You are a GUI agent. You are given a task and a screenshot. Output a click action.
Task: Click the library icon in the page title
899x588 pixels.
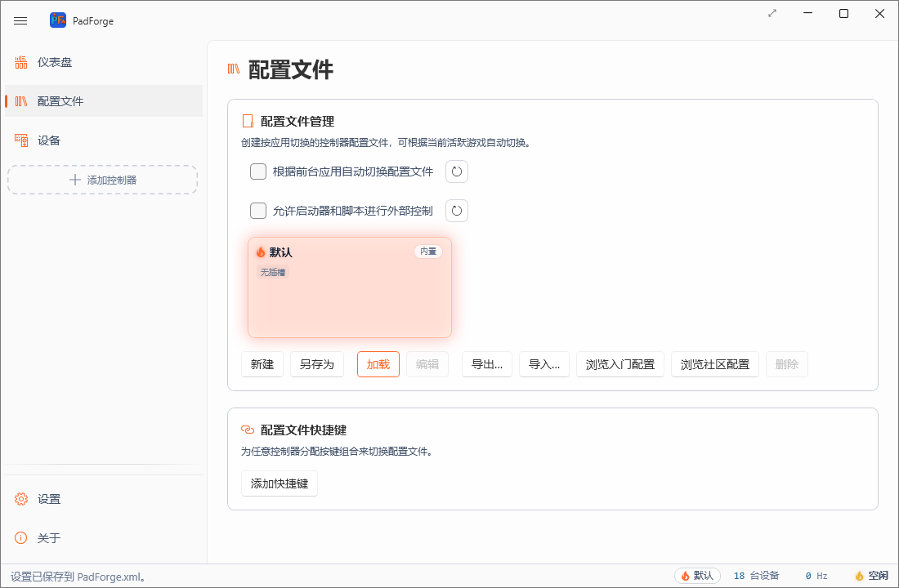(234, 69)
